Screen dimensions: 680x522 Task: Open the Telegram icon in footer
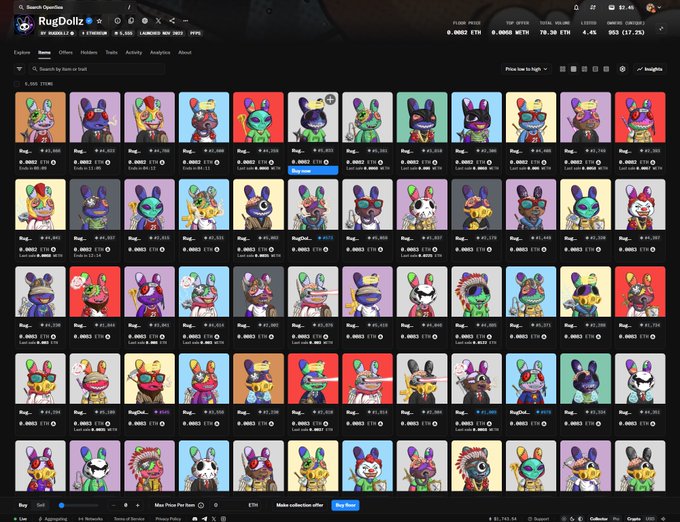click(x=204, y=519)
